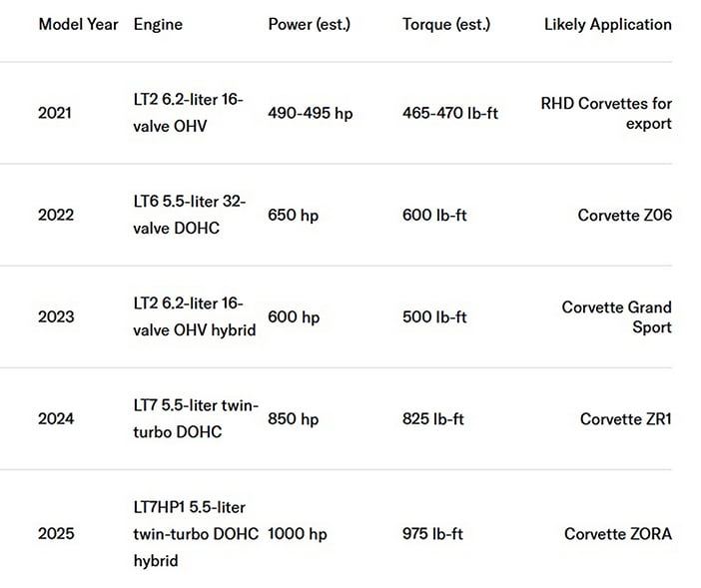
Task: Select the LT2 OHV hybrid engine cell
Action: tap(195, 316)
